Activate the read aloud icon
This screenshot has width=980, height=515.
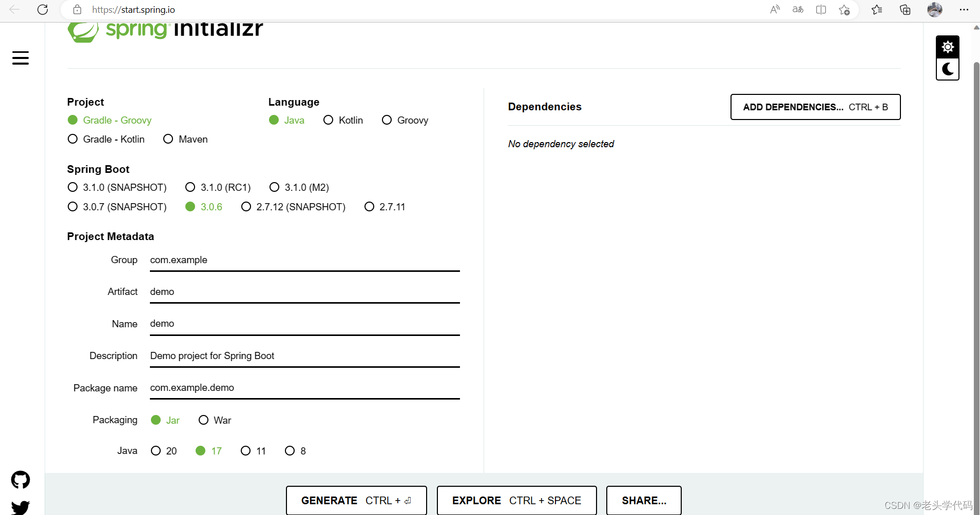click(775, 10)
